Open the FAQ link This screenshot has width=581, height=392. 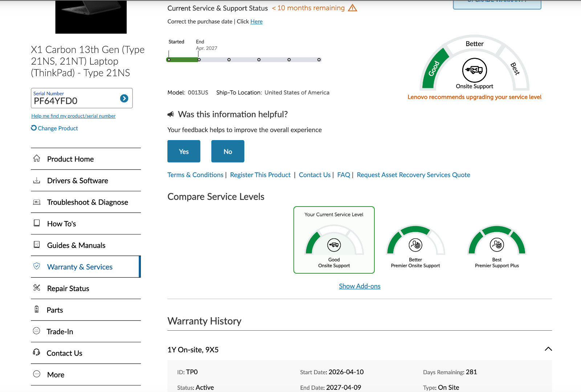tap(344, 175)
